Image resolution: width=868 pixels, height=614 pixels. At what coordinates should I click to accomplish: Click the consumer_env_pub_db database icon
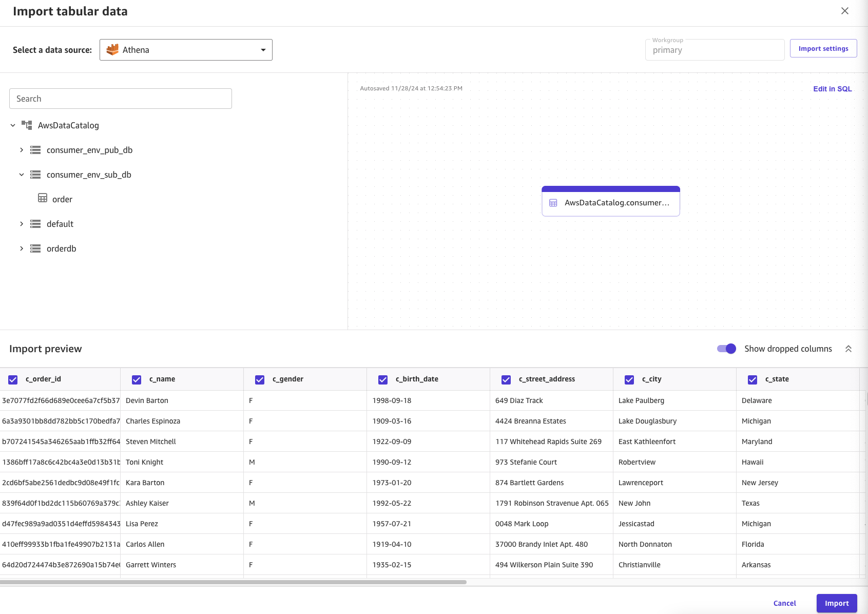click(x=35, y=150)
